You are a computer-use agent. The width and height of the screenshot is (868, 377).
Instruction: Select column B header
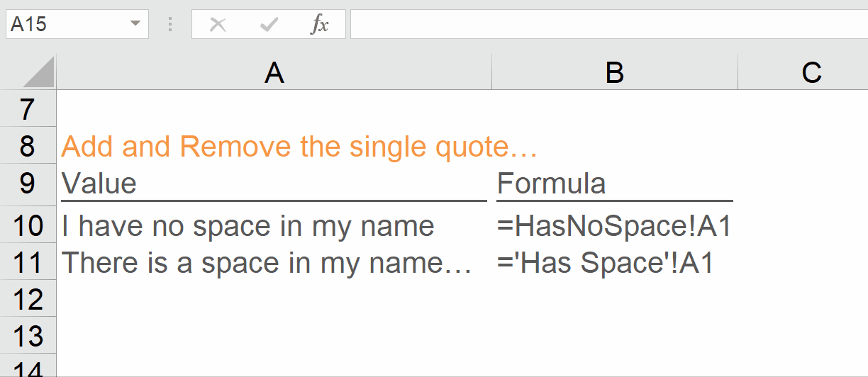coord(614,73)
